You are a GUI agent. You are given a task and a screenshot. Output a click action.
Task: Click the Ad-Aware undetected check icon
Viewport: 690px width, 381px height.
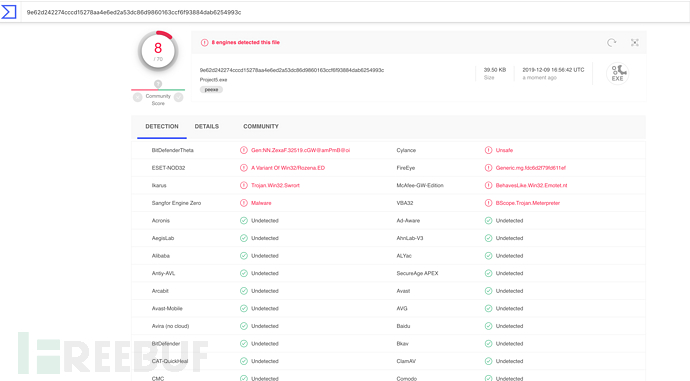tap(488, 220)
